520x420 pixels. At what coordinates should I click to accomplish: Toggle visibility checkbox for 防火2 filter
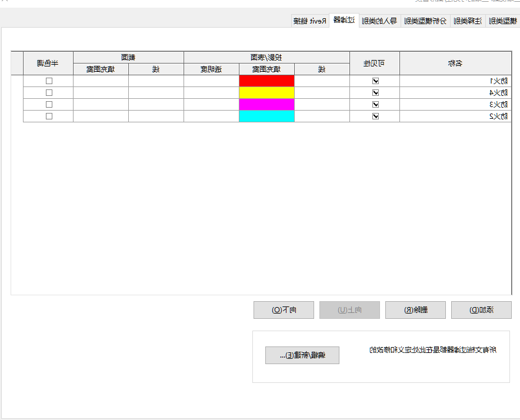375,116
